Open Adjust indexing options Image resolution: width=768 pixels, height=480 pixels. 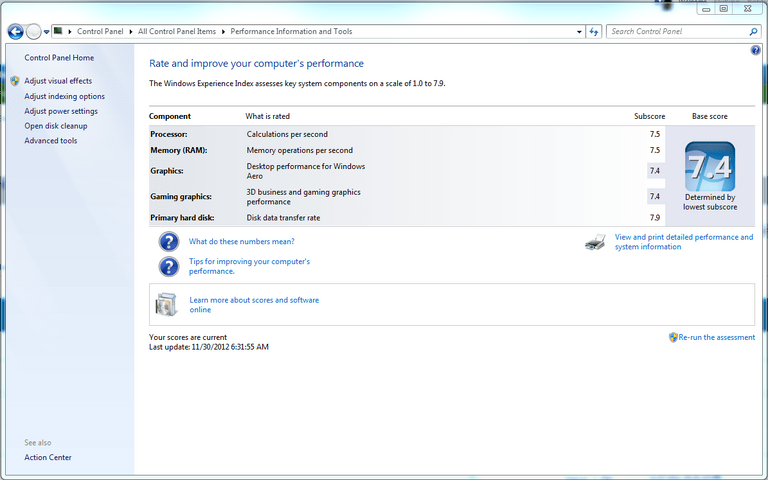pos(65,96)
